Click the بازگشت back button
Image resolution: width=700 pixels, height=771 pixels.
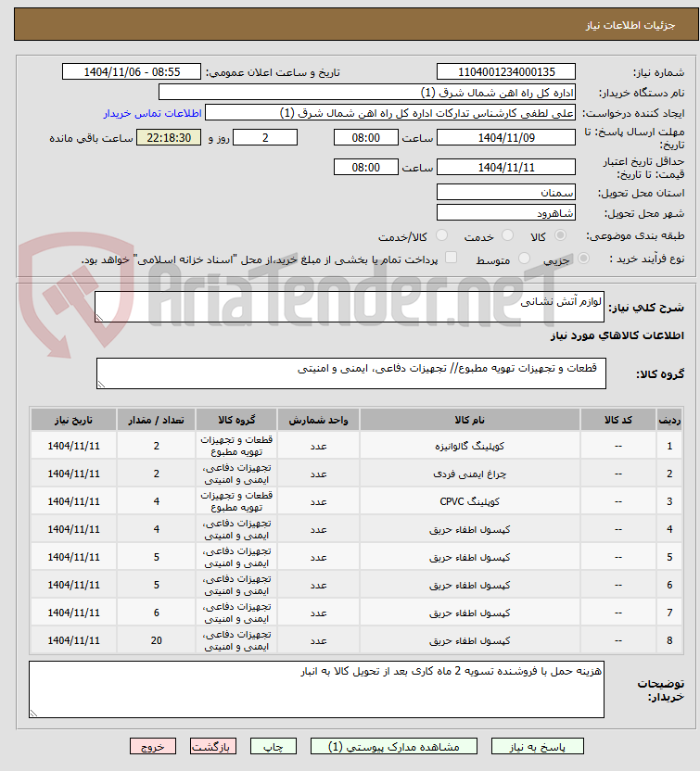pyautogui.click(x=213, y=746)
